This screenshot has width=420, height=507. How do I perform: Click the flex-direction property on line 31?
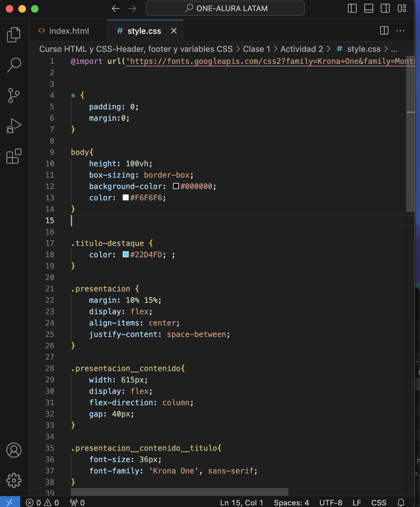121,402
